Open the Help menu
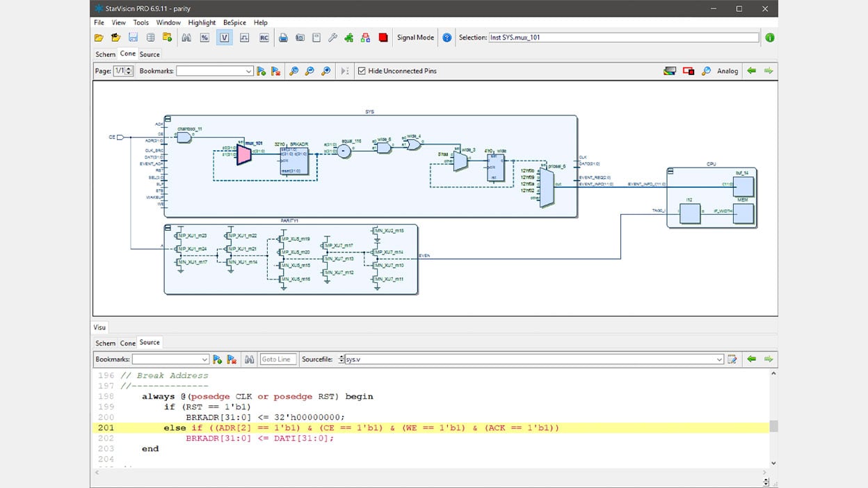 point(261,22)
